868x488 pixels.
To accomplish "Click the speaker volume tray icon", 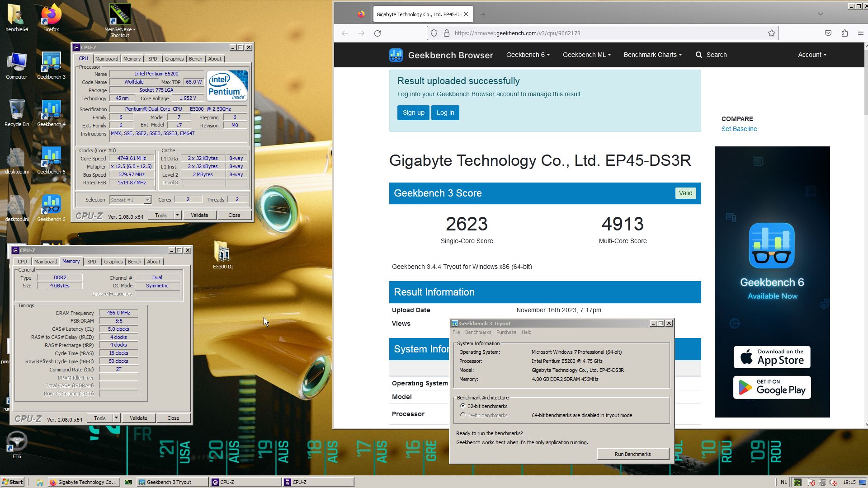I will [x=833, y=482].
